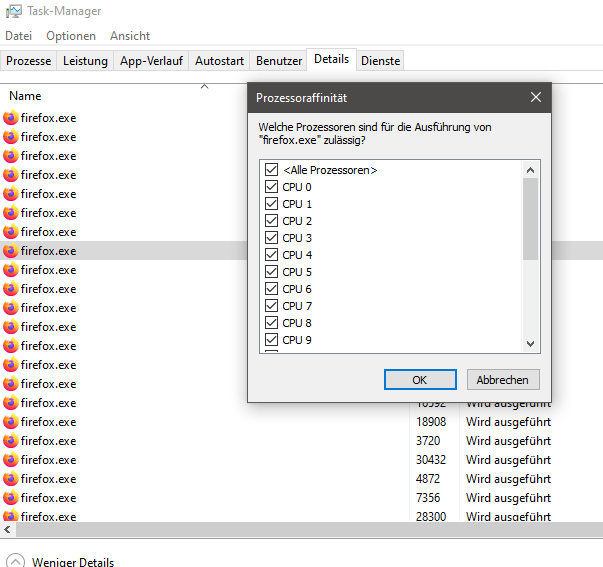Click Firefox icon in row with PID 18908
Viewport: 603px width, 567px height.
[11, 422]
